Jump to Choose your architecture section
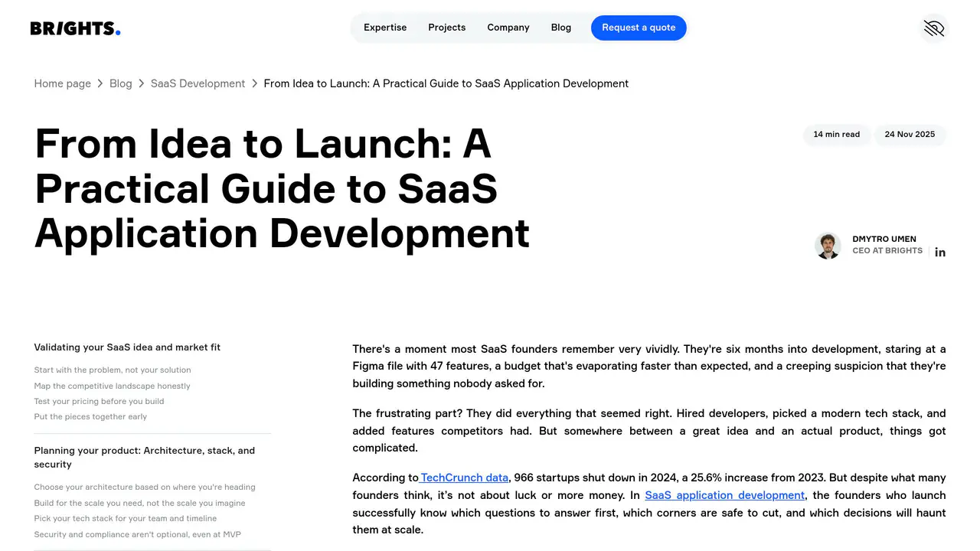This screenshot has height=551, width=980. (x=145, y=487)
